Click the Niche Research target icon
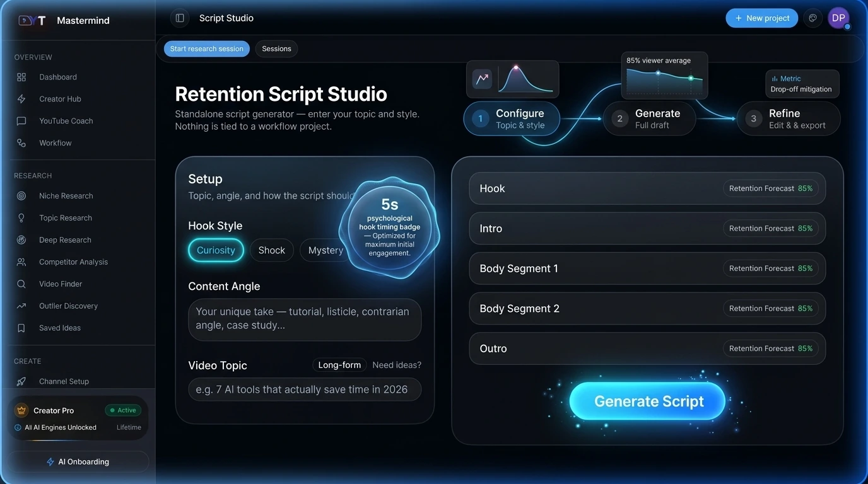The width and height of the screenshot is (868, 484). (x=21, y=196)
